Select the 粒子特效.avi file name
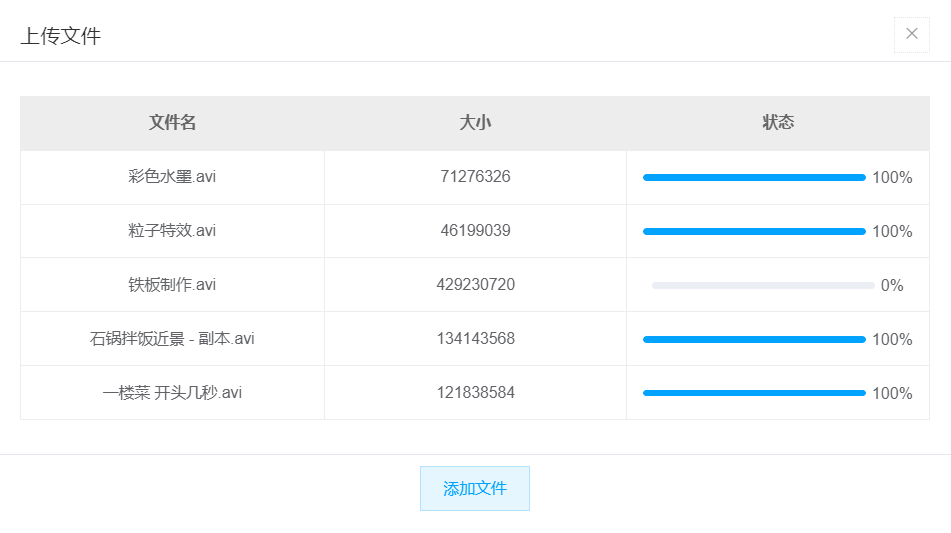Screen dimensions: 951x533 172,230
